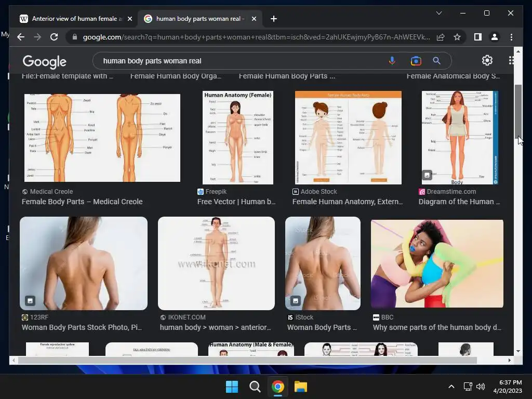Viewport: 532px width, 399px height.
Task: Click the forward navigation arrow
Action: [37, 37]
